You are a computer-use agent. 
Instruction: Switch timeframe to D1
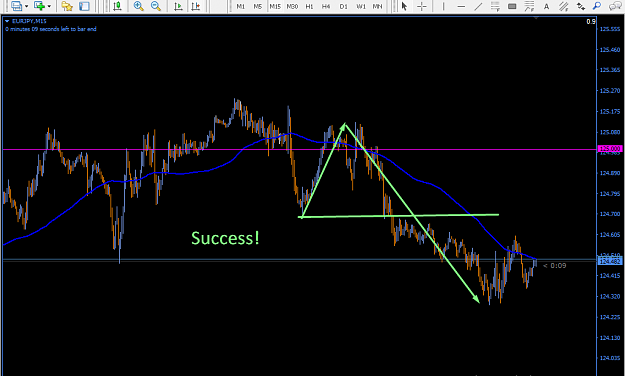pos(344,6)
